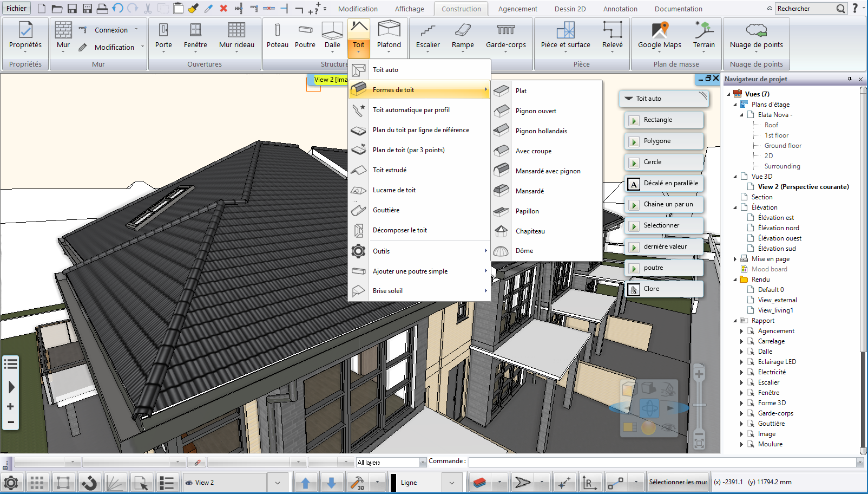
Task: Click the Clore button
Action: [665, 289]
